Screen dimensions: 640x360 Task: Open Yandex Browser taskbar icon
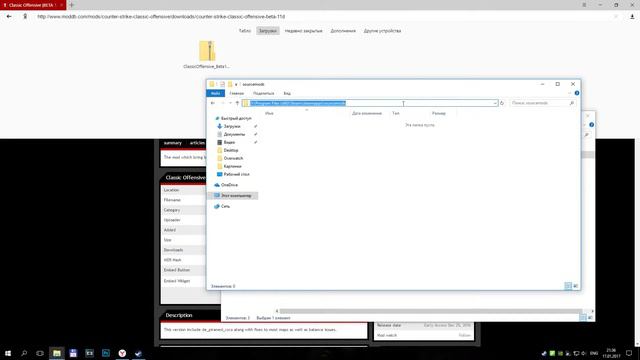(x=122, y=353)
